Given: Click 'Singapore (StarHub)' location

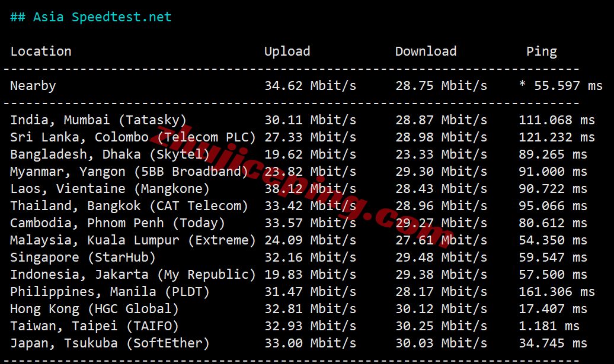Looking at the screenshot, I should pos(83,257).
